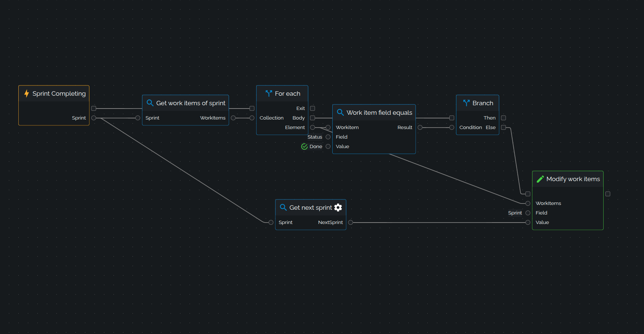
Task: Click the magnifier icon on Get next sprint
Action: point(283,208)
